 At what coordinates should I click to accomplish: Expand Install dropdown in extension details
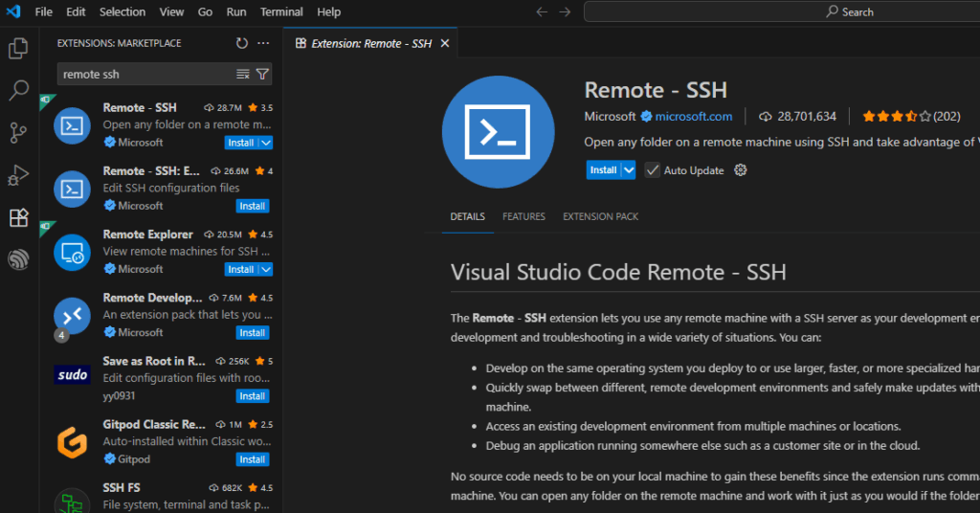pos(629,170)
